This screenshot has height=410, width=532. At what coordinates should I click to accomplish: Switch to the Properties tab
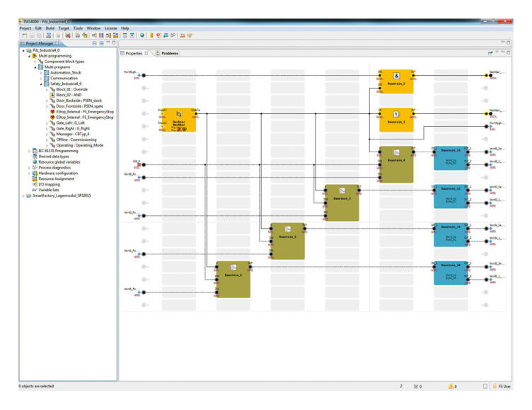click(134, 53)
